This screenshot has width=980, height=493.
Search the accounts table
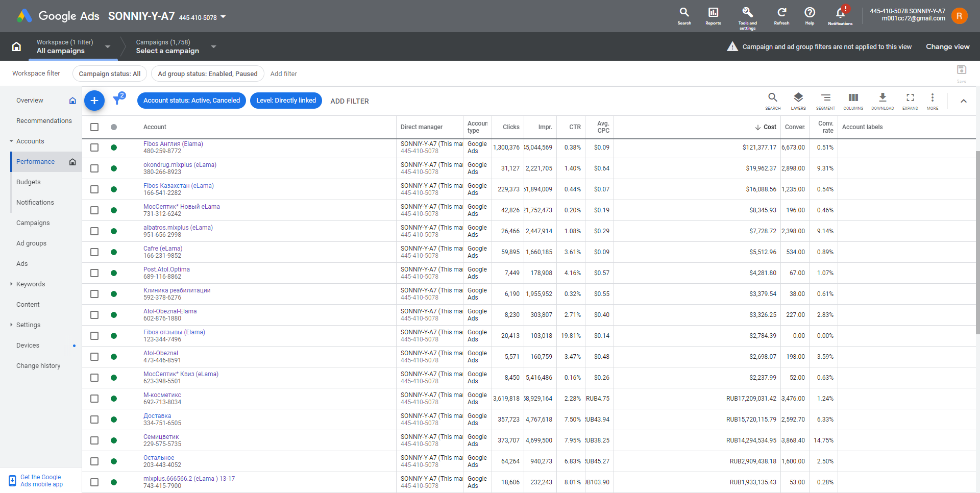click(x=773, y=101)
